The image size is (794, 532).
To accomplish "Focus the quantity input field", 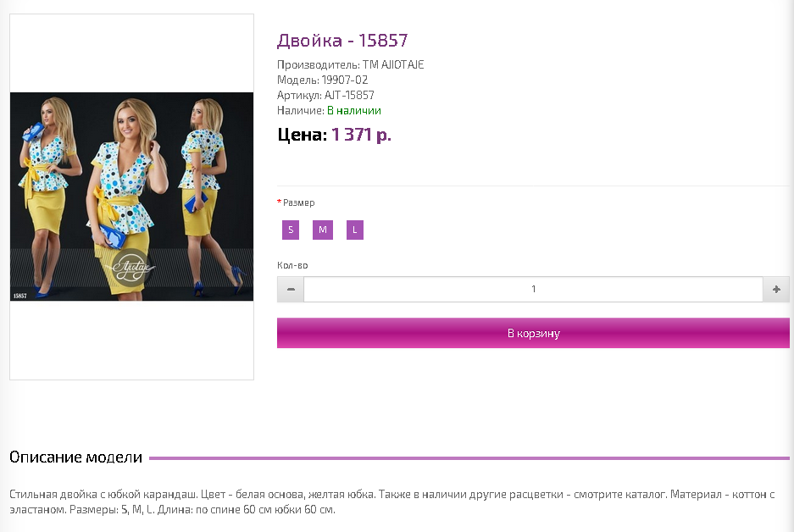I will pyautogui.click(x=533, y=290).
